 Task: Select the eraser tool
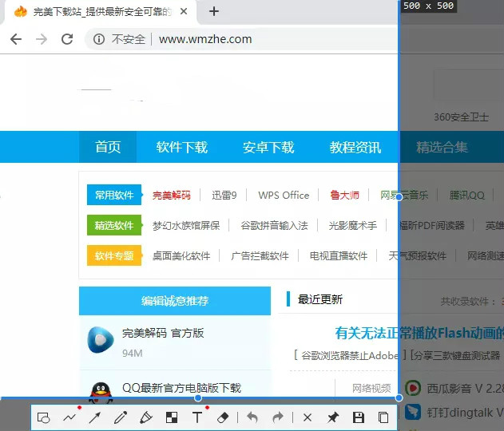pos(223,417)
